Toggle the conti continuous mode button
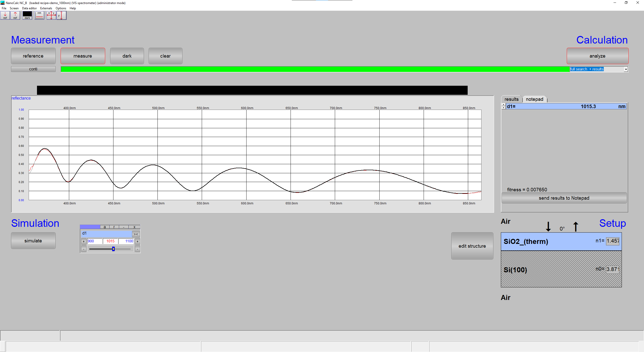Screen dimensions: 644x352 click(33, 69)
